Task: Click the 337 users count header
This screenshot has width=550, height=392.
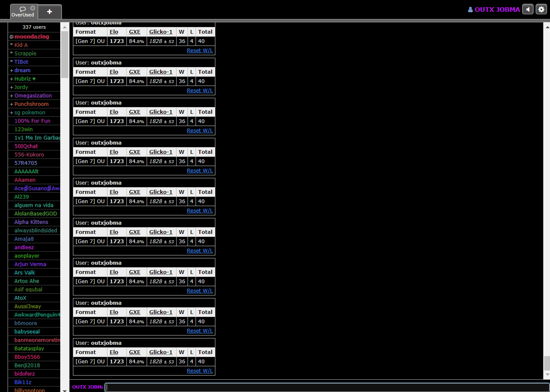Action: point(34,27)
